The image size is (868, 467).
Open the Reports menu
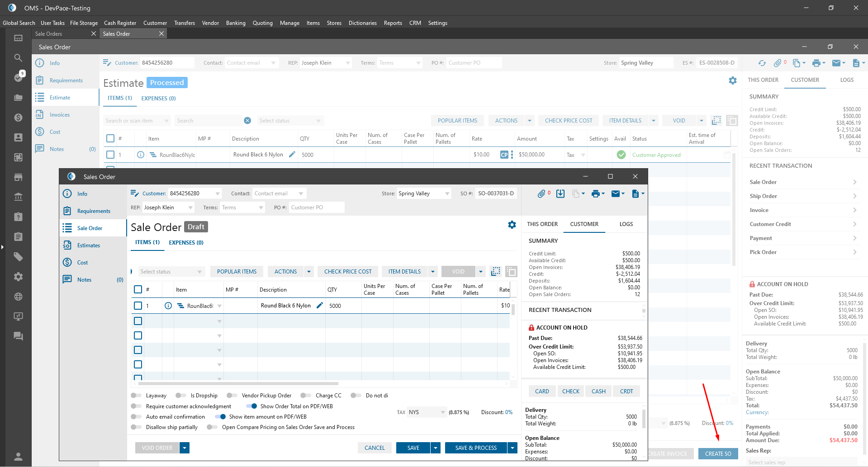[x=393, y=23]
